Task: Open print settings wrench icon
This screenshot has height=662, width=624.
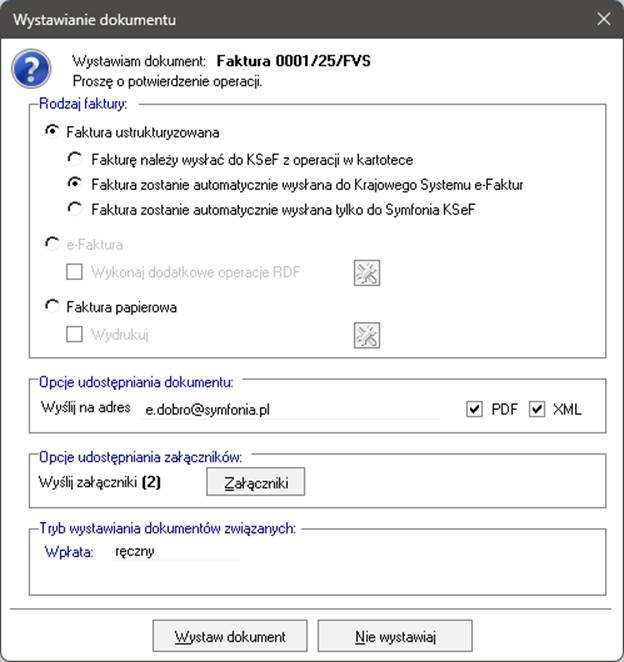Action: (367, 335)
